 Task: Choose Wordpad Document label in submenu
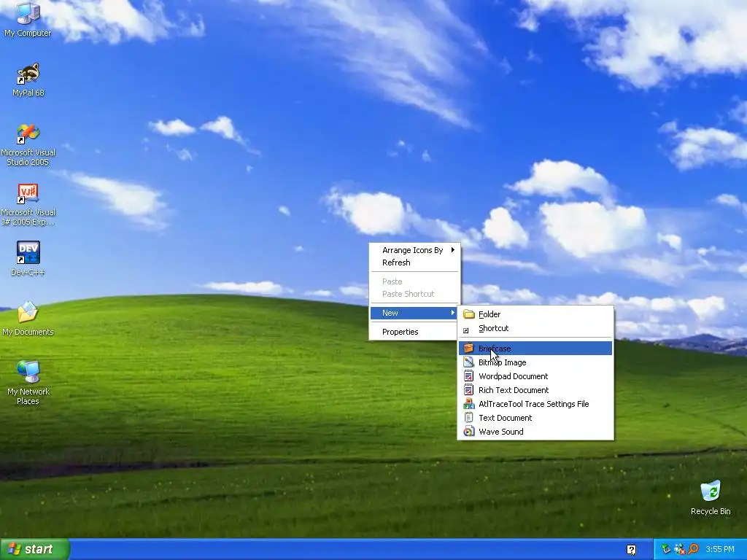(513, 376)
